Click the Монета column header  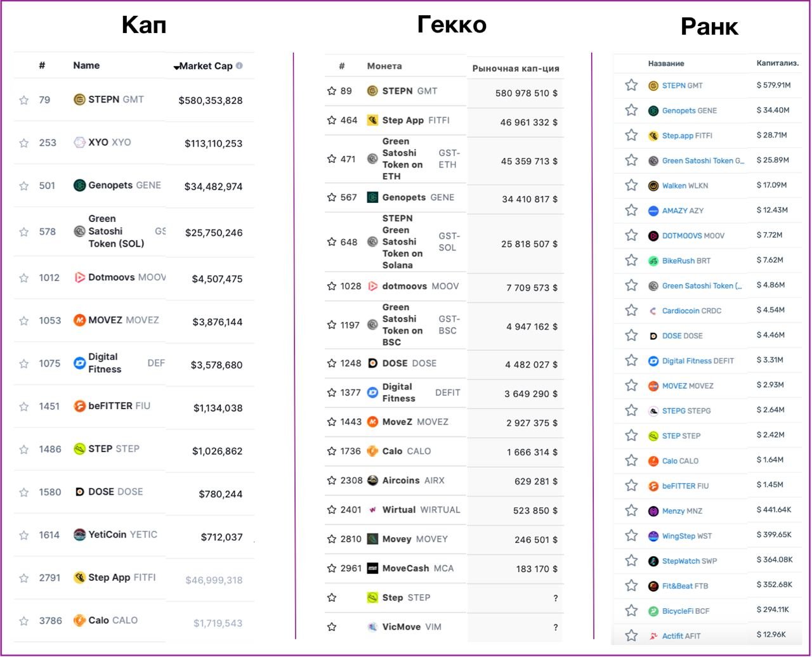click(x=384, y=66)
